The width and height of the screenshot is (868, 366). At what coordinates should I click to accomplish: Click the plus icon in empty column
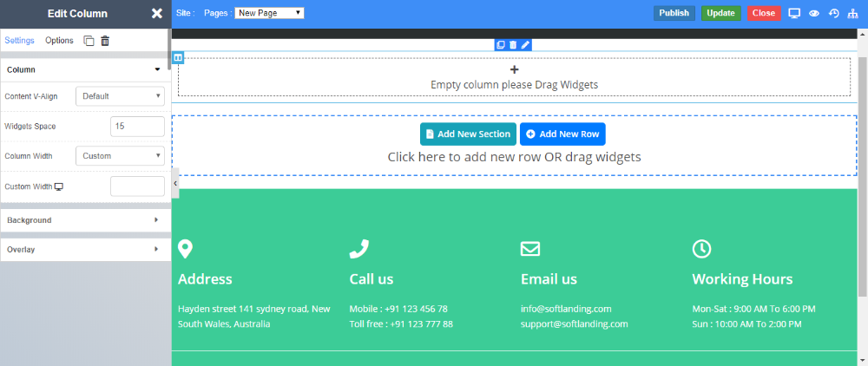[x=514, y=69]
